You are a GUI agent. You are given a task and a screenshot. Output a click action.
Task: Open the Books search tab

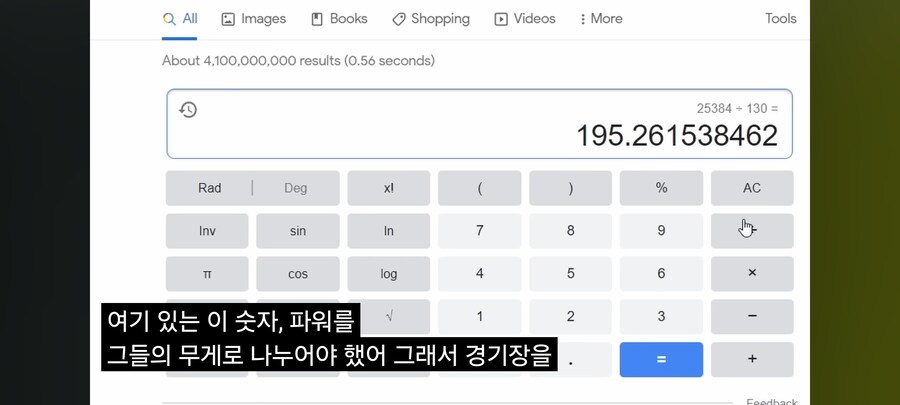pyautogui.click(x=339, y=19)
